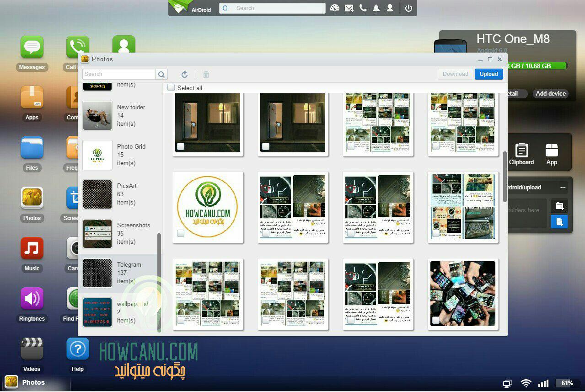Click the Wi-Fi status icon
Image resolution: width=585 pixels, height=392 pixels.
click(x=526, y=383)
